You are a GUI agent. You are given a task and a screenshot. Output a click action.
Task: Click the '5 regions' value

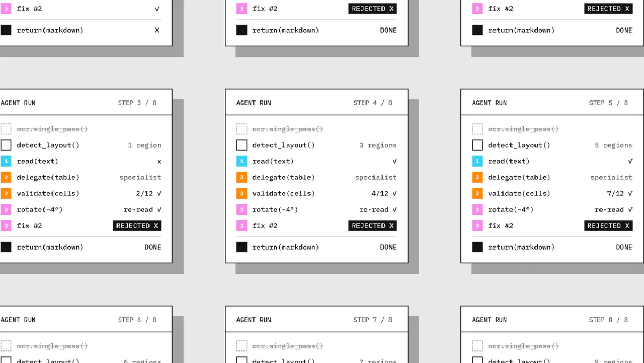point(613,145)
